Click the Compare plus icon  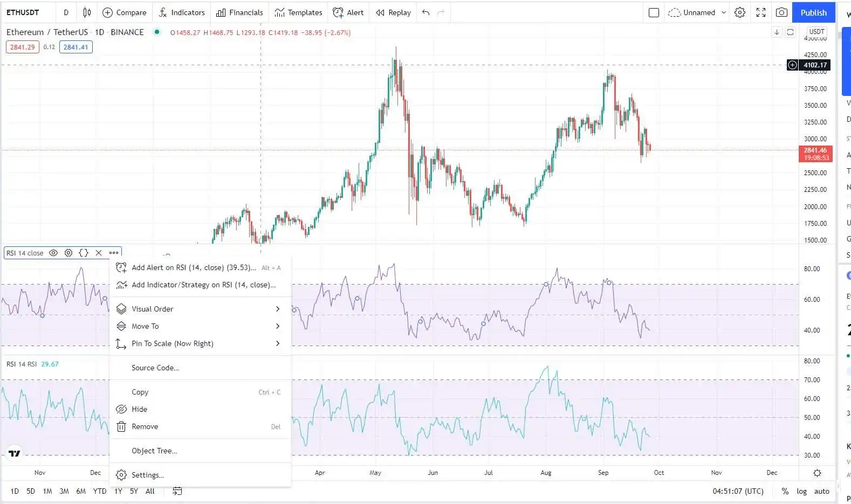click(108, 12)
